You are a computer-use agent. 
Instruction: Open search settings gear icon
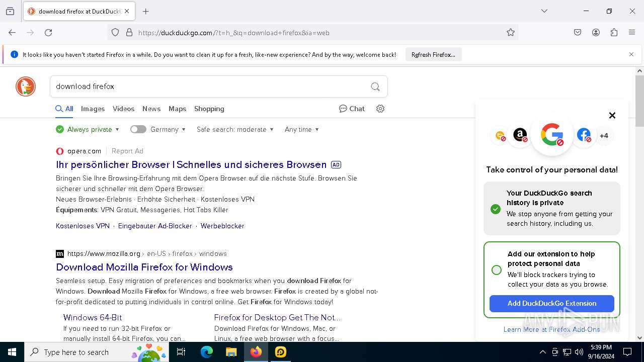[380, 109]
